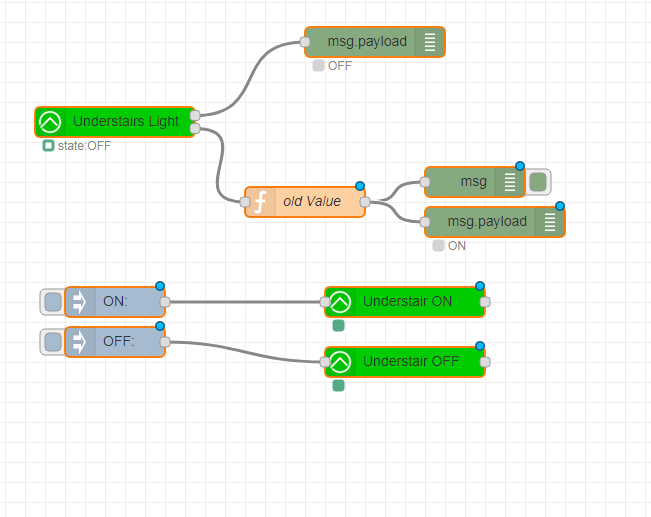
Task: Select the Understair OFF node
Action: pos(405,362)
